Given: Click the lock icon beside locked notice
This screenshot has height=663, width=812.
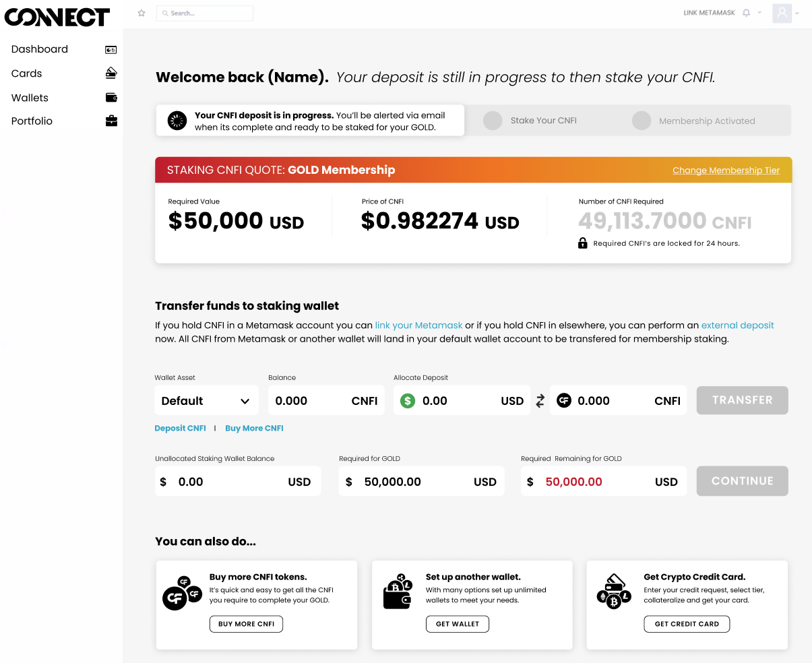Looking at the screenshot, I should point(583,243).
